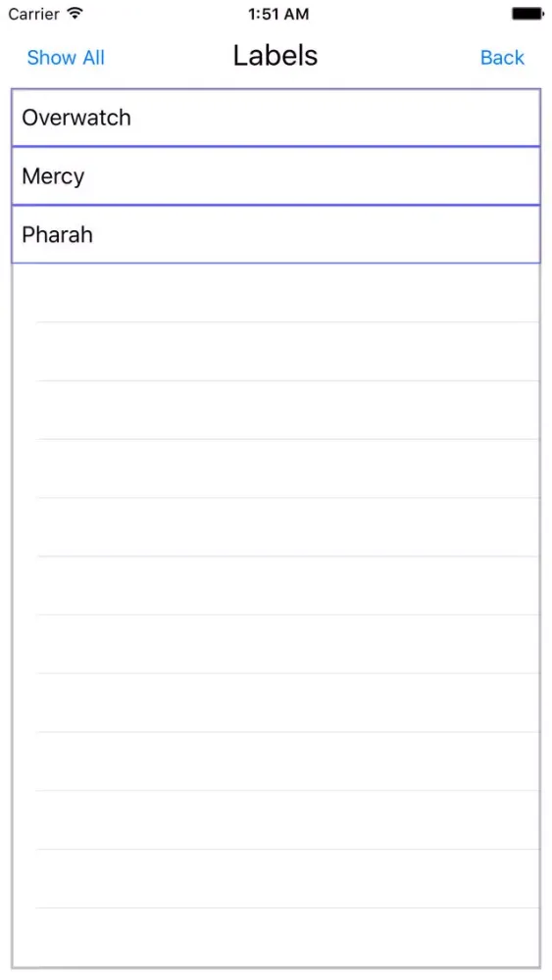Click the 1:51 AM clock in status bar
Image resolution: width=552 pixels, height=980 pixels.
pos(278,14)
